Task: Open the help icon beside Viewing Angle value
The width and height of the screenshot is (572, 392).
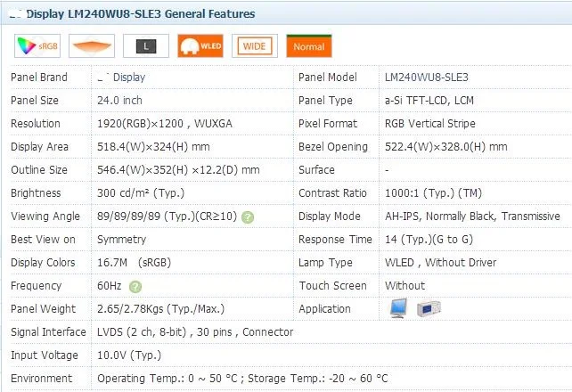Action: 248,217
